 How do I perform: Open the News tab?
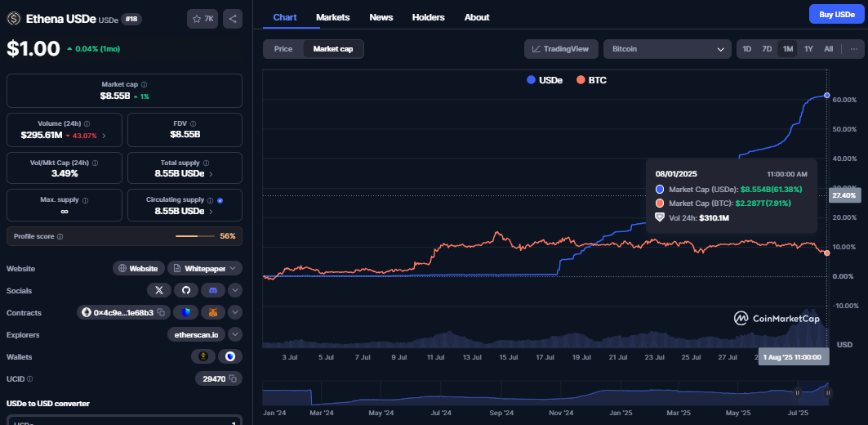381,17
